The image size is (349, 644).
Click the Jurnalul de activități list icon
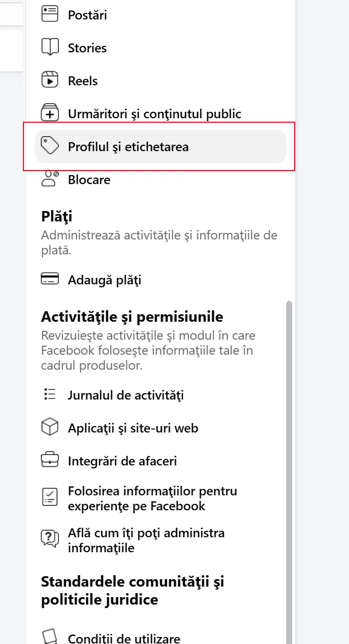point(50,395)
